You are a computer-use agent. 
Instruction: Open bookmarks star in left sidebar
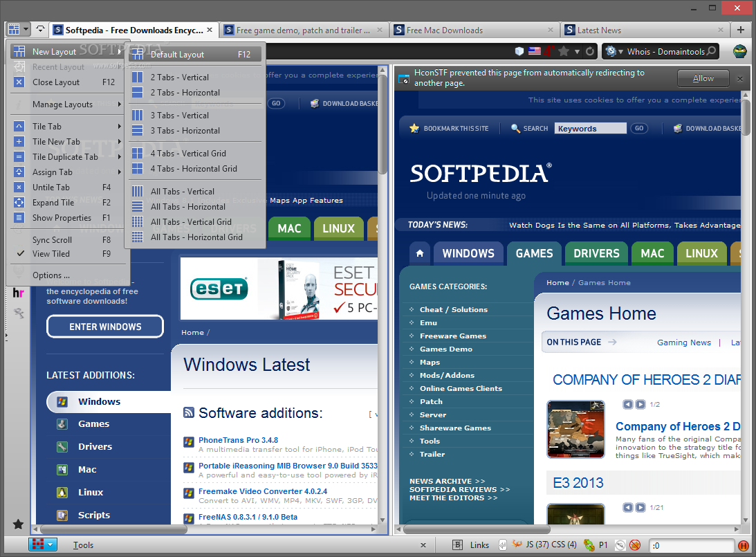(x=18, y=524)
